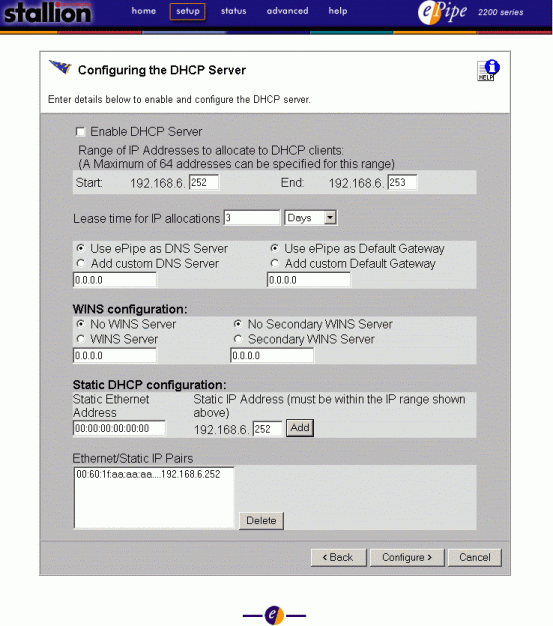Click the Stallion logo
The width and height of the screenshot is (553, 626).
[x=48, y=12]
